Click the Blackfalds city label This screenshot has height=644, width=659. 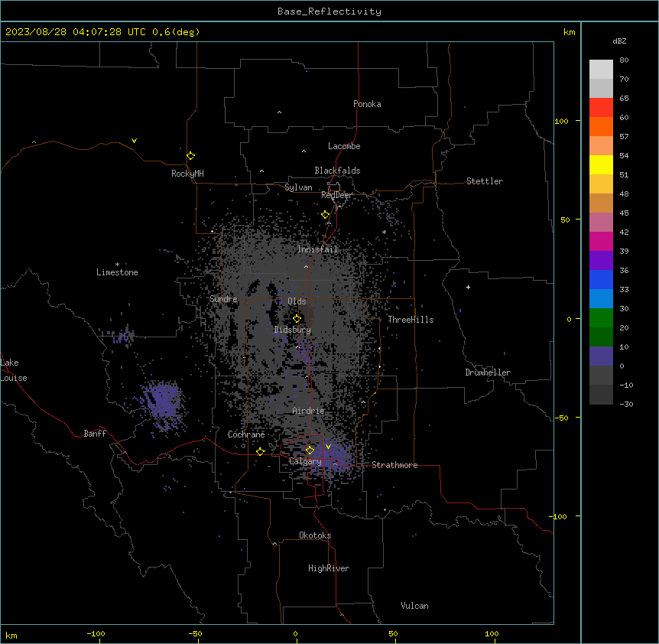coord(337,171)
